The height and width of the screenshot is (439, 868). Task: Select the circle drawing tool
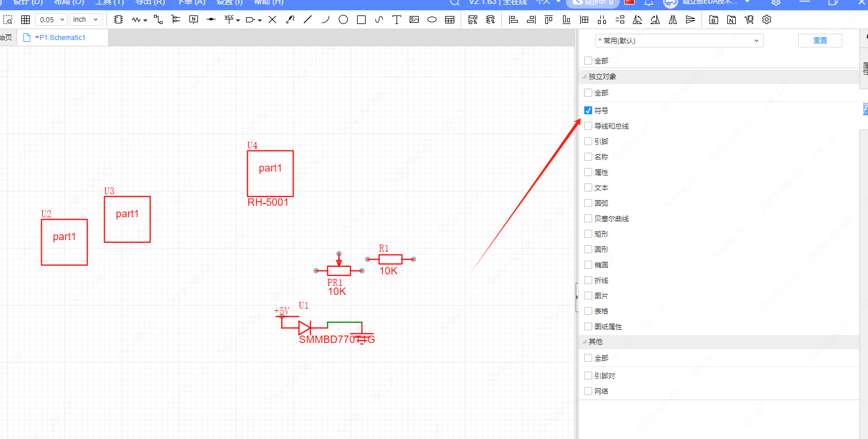[343, 19]
